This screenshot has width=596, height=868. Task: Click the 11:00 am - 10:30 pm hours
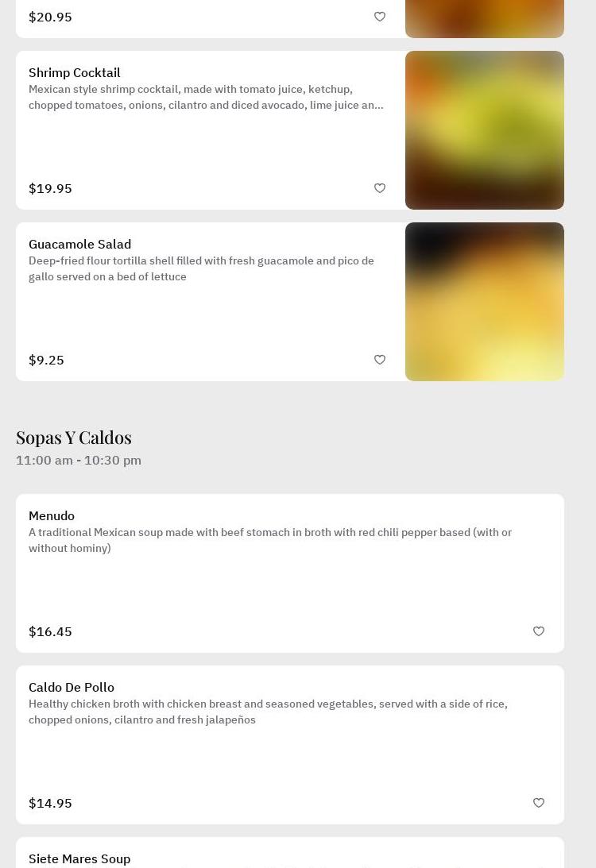click(x=79, y=460)
